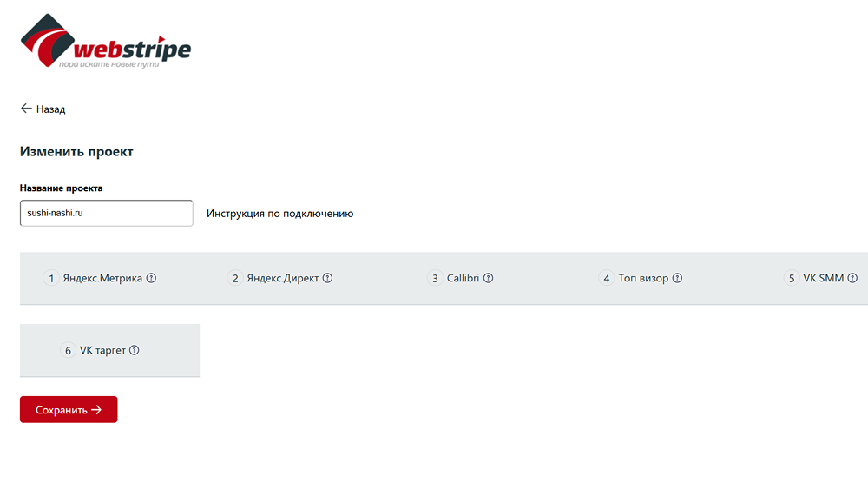
Task: Focus the Название проекта input field
Action: tap(106, 213)
